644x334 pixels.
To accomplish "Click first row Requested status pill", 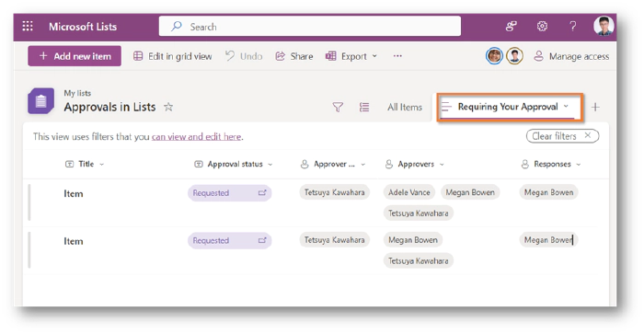I will 229,193.
